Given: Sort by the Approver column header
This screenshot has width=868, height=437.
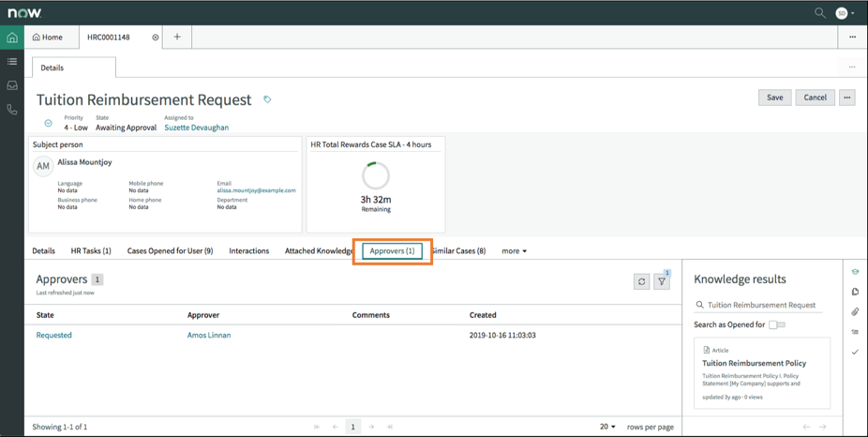Looking at the screenshot, I should 203,315.
